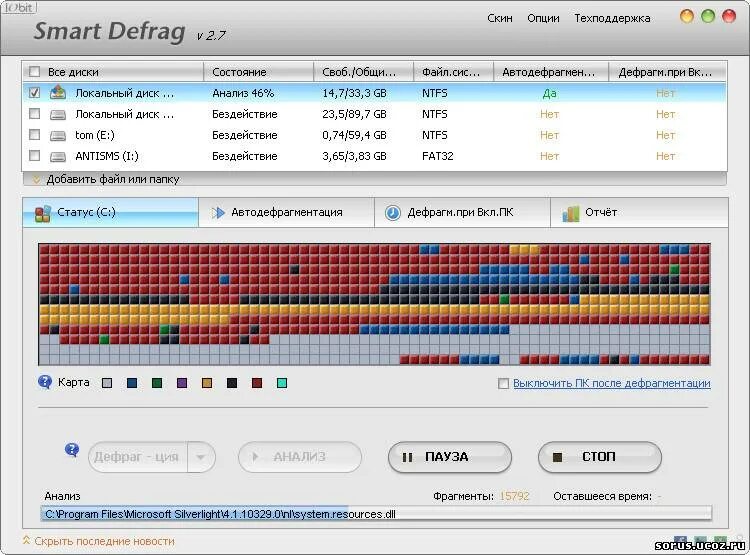
Task: Click the Автодефрагмен... column header
Action: pos(551,72)
